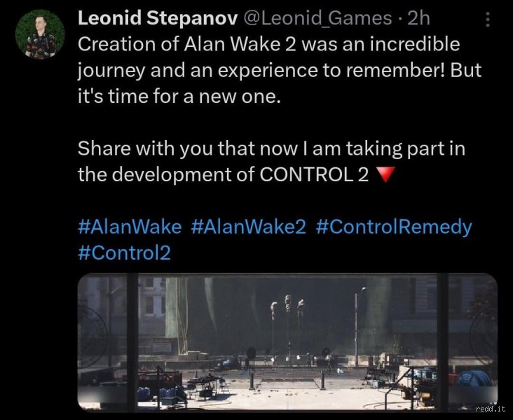Open the #Control2 hashtag
Image resolution: width=513 pixels, height=420 pixels.
tap(124, 253)
